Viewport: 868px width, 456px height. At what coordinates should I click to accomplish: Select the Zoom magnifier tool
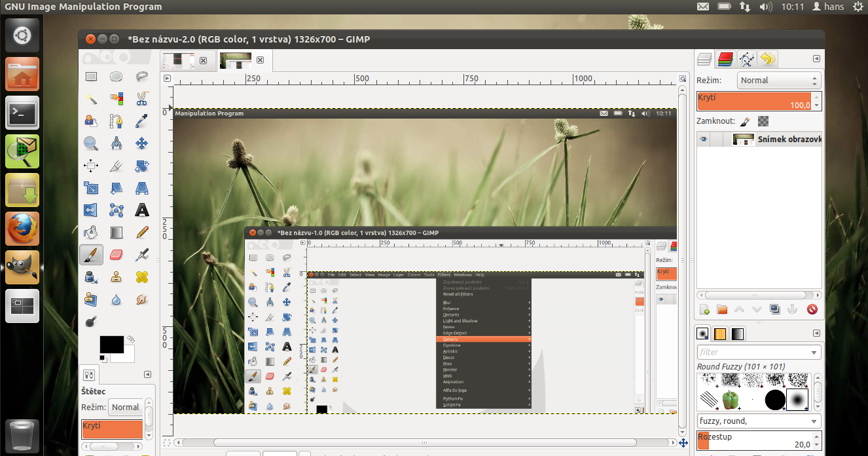tap(91, 143)
